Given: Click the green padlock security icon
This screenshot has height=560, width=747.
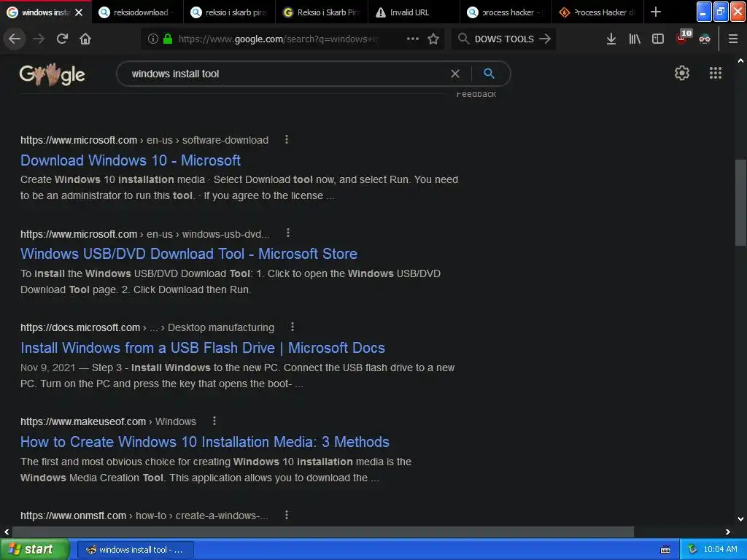Looking at the screenshot, I should pyautogui.click(x=168, y=39).
